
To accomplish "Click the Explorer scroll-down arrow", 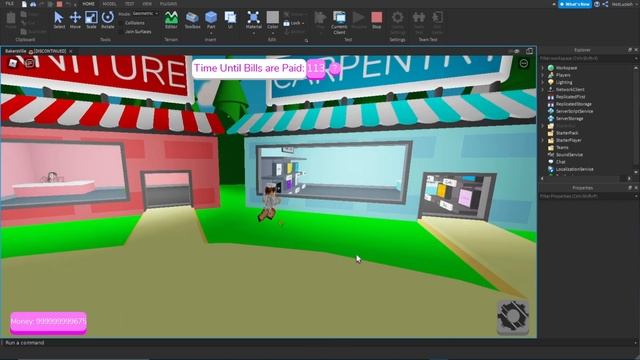I will click(636, 172).
